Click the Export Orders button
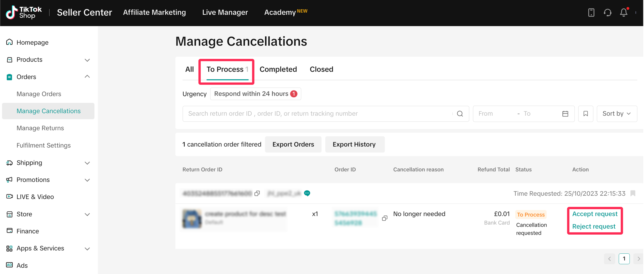644x274 pixels. [x=293, y=144]
